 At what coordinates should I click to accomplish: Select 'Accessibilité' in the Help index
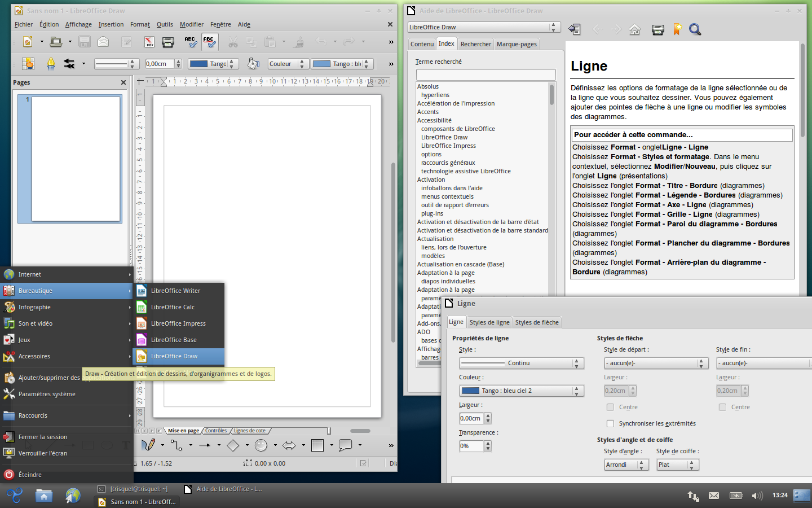(x=434, y=120)
